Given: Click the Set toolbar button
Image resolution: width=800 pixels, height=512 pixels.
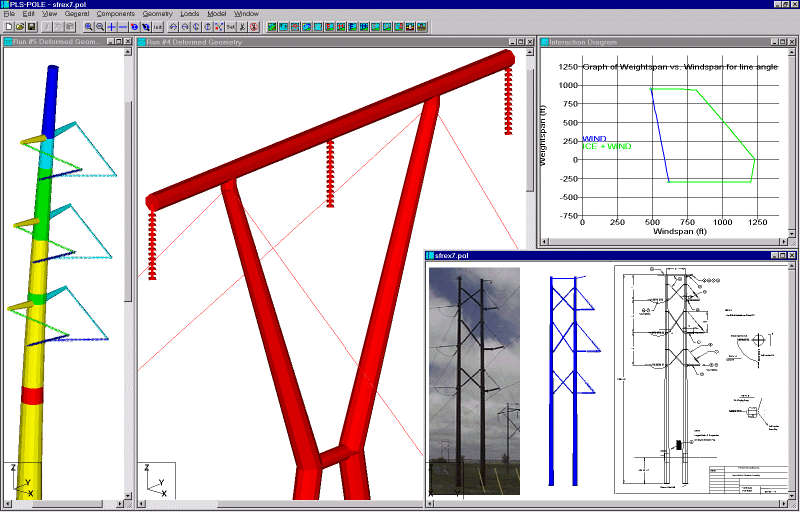Looking at the screenshot, I should [231, 27].
